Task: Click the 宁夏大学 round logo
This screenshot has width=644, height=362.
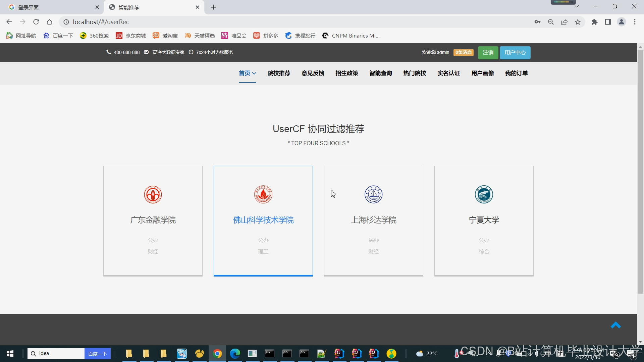Action: (x=484, y=194)
